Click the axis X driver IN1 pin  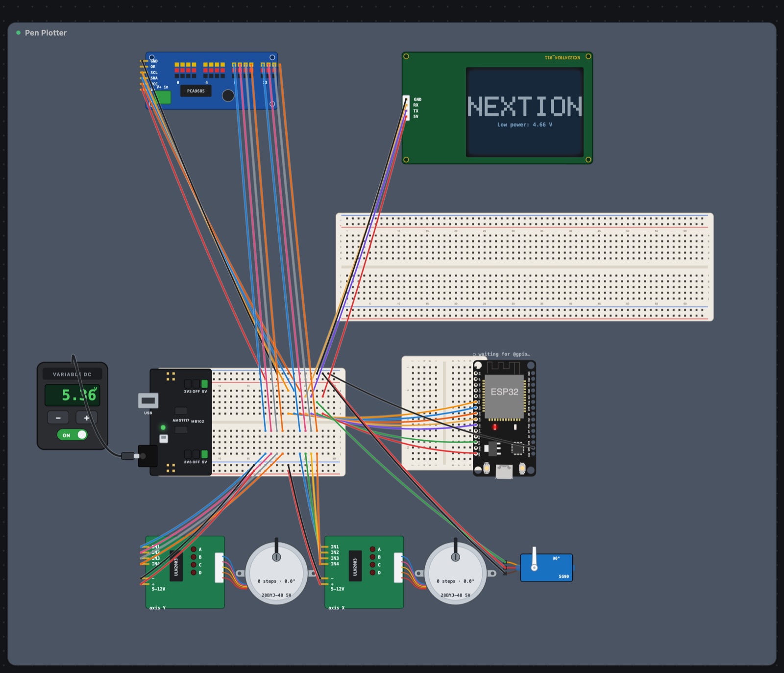(x=325, y=547)
